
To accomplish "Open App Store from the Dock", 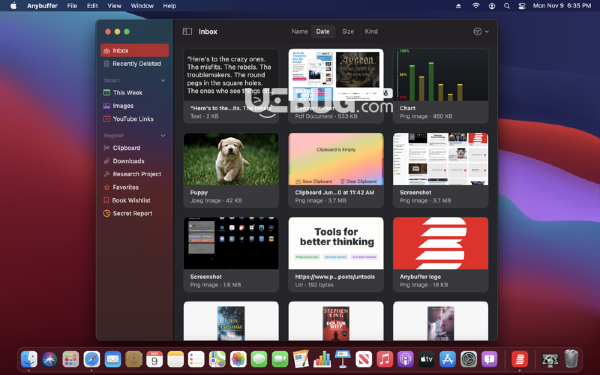I will tap(447, 359).
